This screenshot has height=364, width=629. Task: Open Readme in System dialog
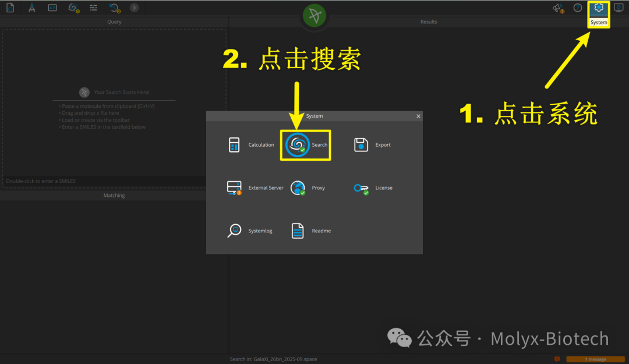311,231
